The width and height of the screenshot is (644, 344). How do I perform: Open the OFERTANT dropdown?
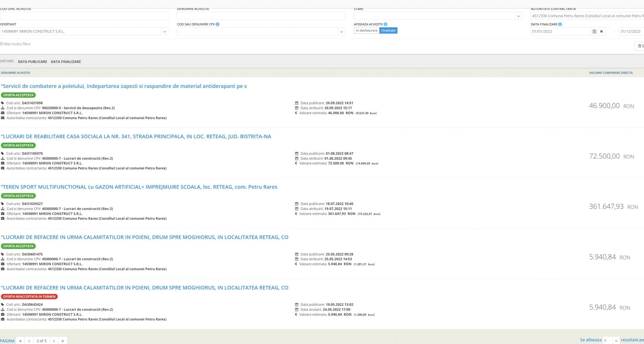pos(164,32)
